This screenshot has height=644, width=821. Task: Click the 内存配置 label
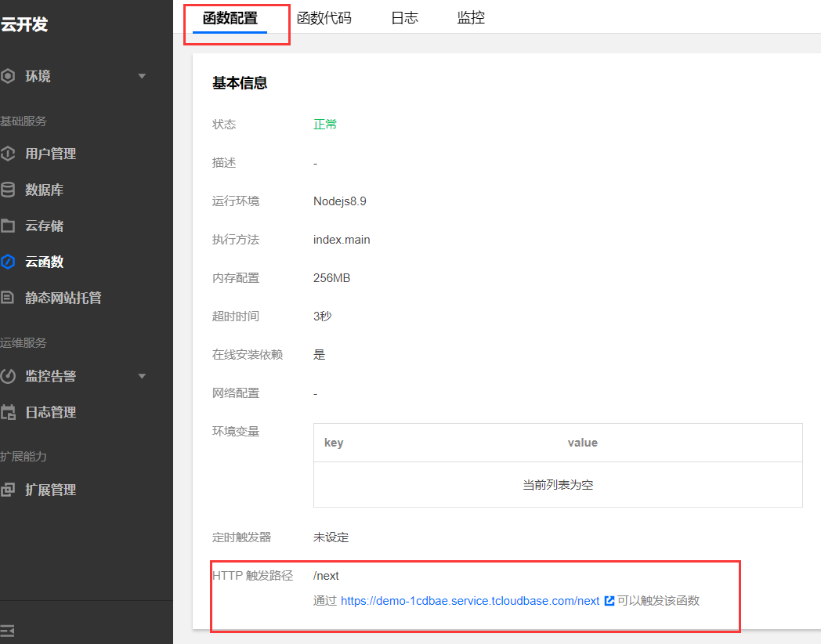(236, 278)
